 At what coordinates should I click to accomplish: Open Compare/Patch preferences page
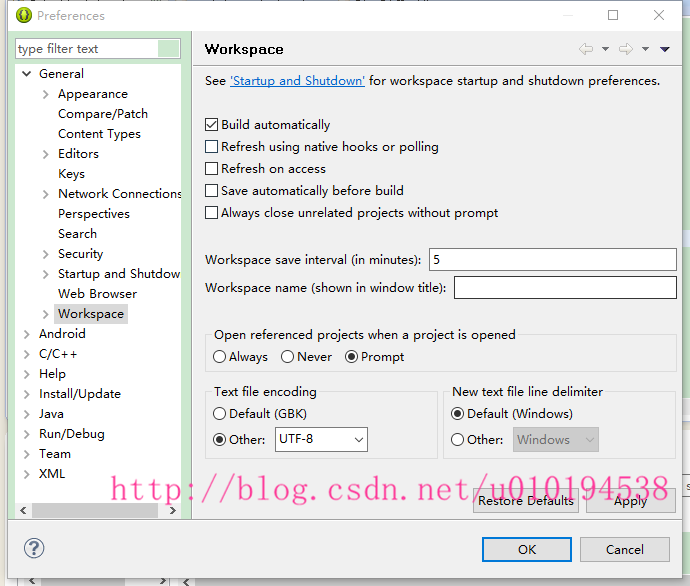tap(103, 114)
